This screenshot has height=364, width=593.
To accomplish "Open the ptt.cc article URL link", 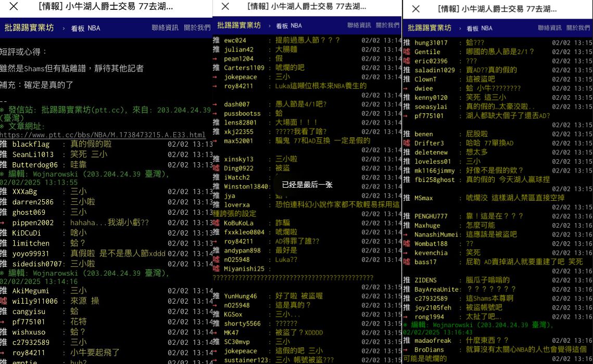I will pos(103,135).
